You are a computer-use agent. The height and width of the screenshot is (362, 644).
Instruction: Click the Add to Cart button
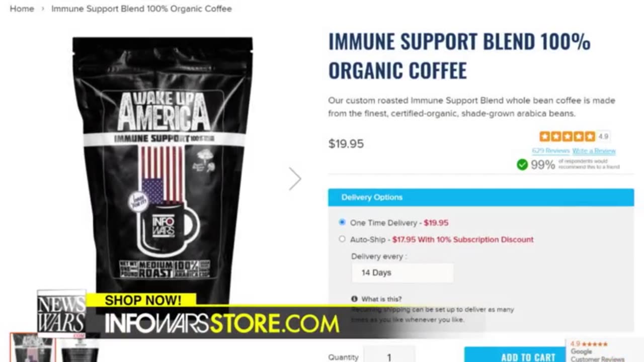515,354
